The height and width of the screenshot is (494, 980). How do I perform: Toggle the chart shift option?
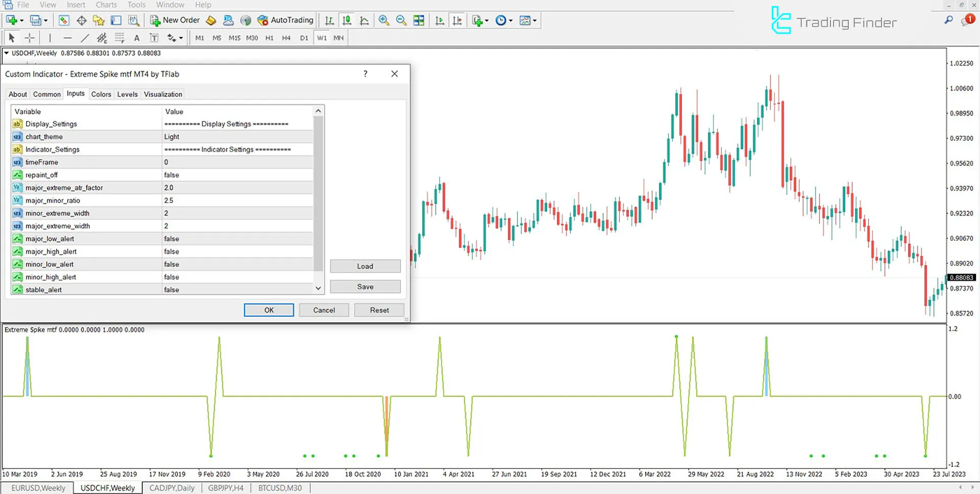coord(457,20)
